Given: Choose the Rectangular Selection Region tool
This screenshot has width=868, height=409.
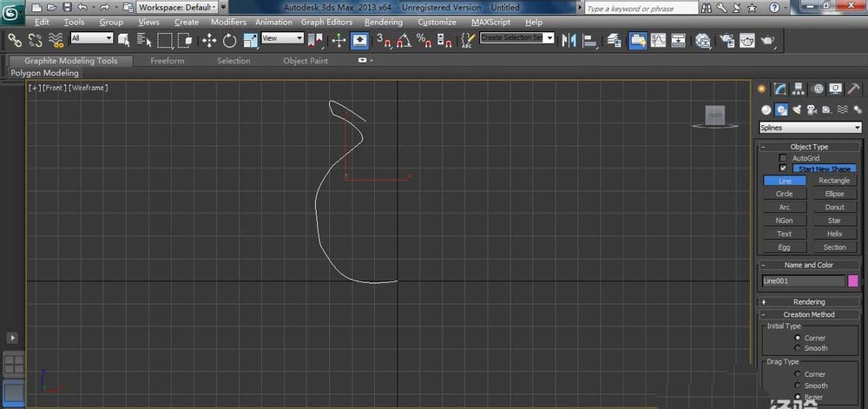Looking at the screenshot, I should click(x=165, y=40).
